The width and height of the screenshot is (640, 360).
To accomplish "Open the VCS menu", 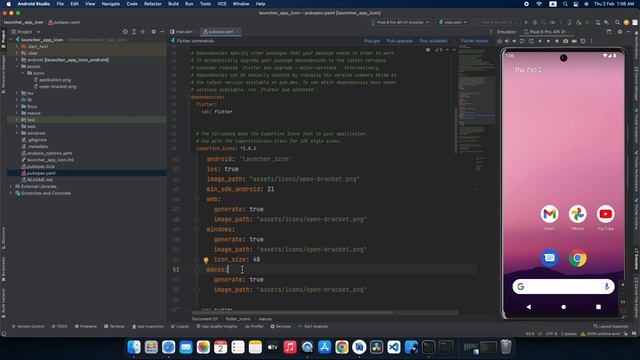I will tap(222, 4).
